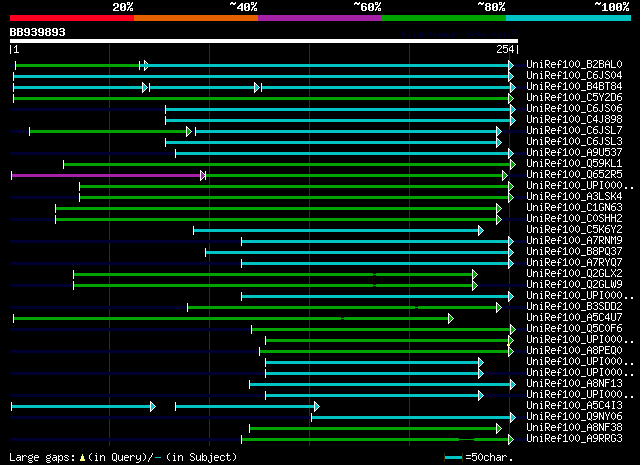Click the ~100% legend label
640x465 pixels.
pyautogui.click(x=611, y=7)
